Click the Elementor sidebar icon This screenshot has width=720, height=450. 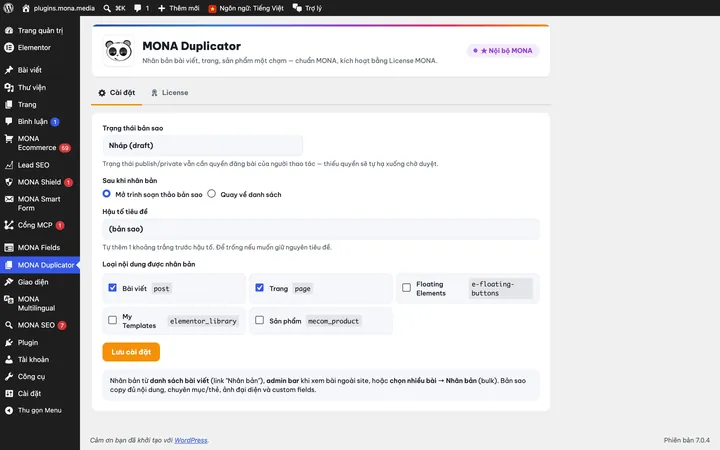(x=9, y=47)
